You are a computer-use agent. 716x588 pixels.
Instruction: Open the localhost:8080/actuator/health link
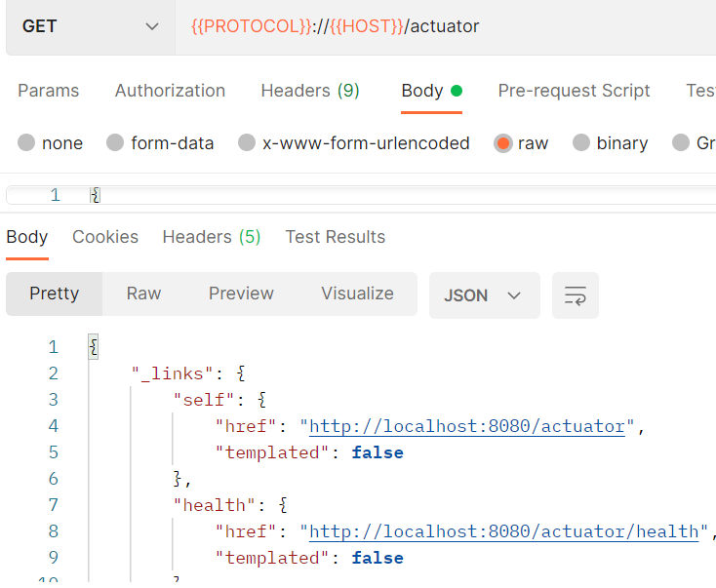point(503,531)
